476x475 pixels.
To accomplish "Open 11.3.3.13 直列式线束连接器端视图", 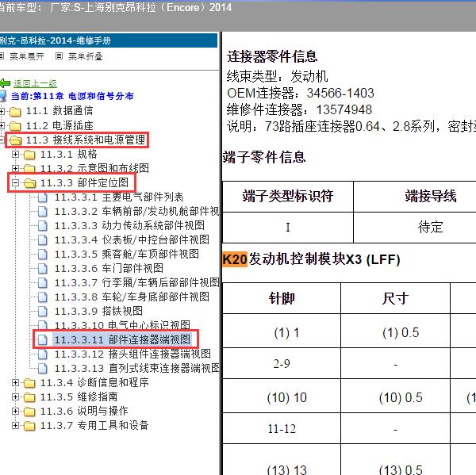I will click(136, 368).
